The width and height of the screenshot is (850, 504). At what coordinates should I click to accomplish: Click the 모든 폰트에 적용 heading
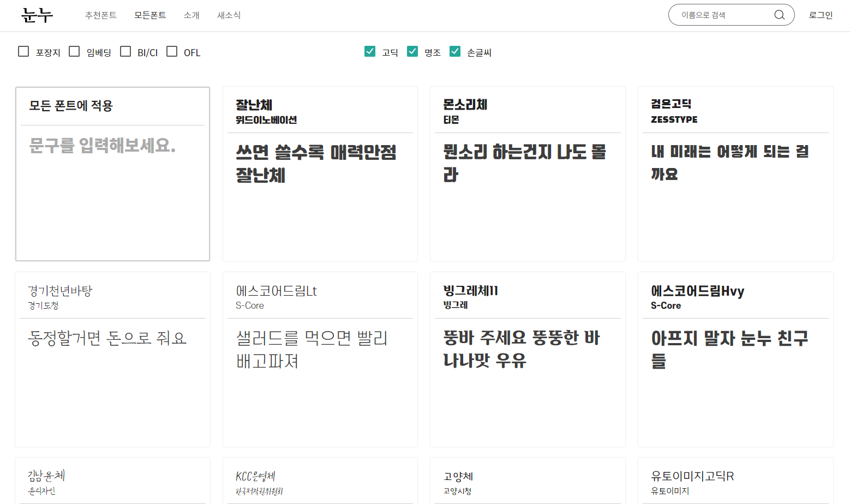point(71,106)
